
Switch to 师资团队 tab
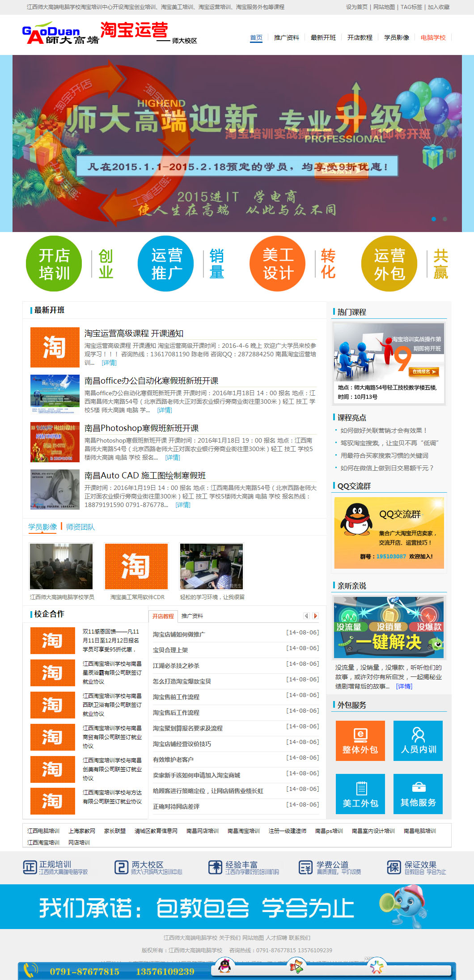click(x=80, y=527)
